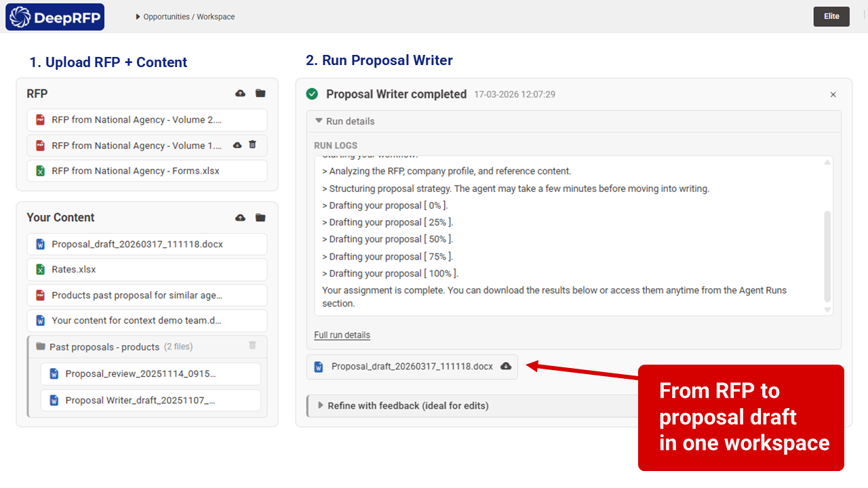868x488 pixels.
Task: Click folder icon of Past proposals - products
Action: [40, 347]
